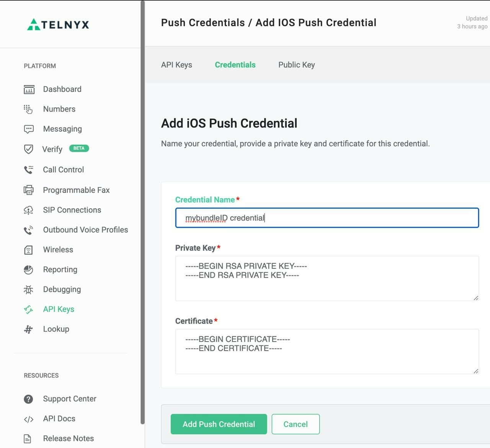Click inside the Credential Name field
The image size is (490, 448).
pyautogui.click(x=327, y=217)
